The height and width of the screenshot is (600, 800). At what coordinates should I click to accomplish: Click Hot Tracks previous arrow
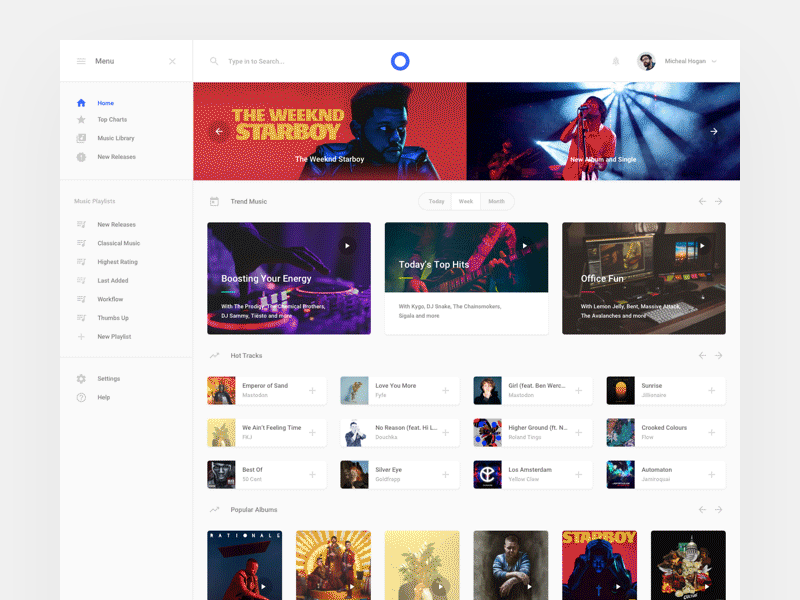[703, 356]
